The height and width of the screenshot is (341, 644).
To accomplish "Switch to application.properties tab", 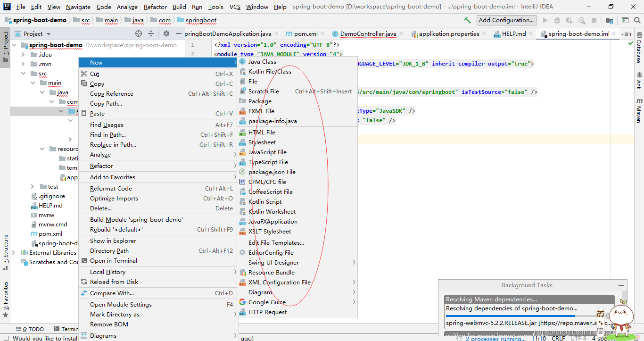I will click(x=449, y=34).
